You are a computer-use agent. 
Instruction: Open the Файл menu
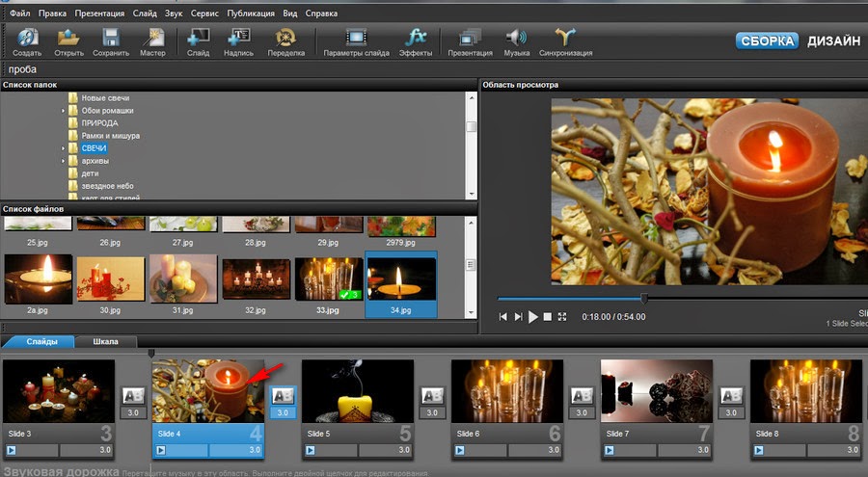pyautogui.click(x=20, y=13)
